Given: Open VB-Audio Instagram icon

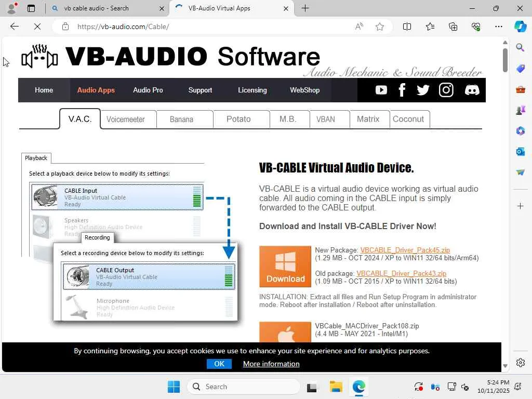Looking at the screenshot, I should coord(446,90).
